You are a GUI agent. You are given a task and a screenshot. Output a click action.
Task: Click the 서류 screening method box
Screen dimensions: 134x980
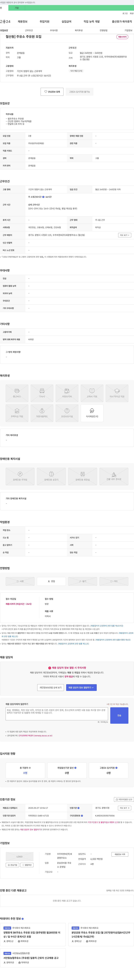coord(20,581)
